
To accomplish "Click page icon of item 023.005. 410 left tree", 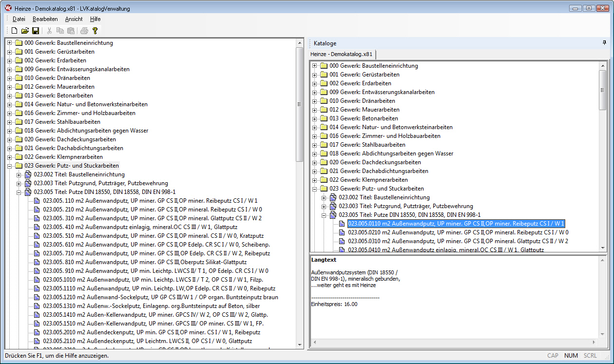I will pyautogui.click(x=38, y=227).
